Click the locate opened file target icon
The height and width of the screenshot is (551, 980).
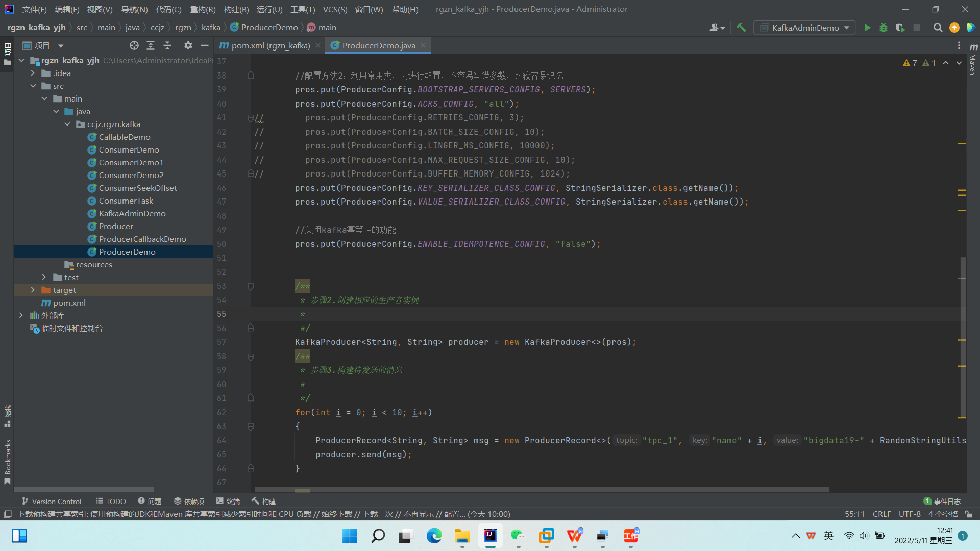click(134, 45)
